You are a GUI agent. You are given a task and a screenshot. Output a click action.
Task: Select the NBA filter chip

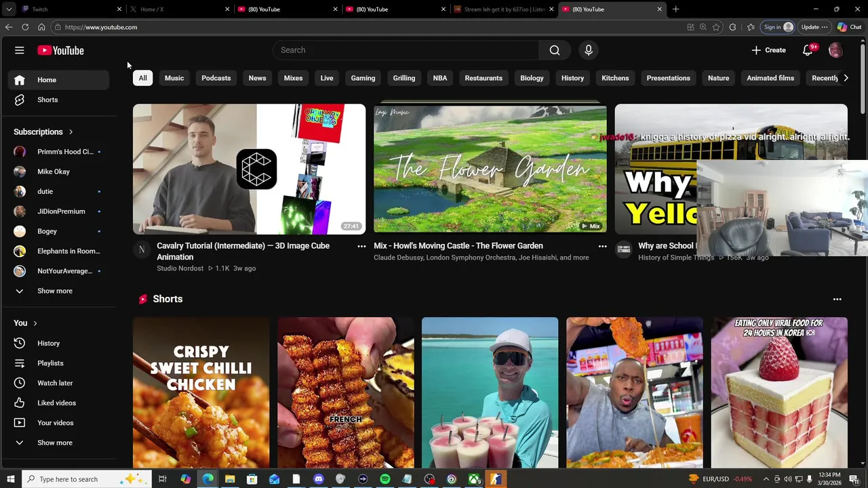(x=440, y=78)
